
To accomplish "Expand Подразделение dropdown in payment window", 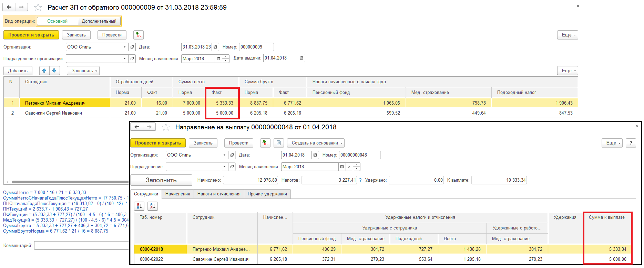I will click(225, 167).
